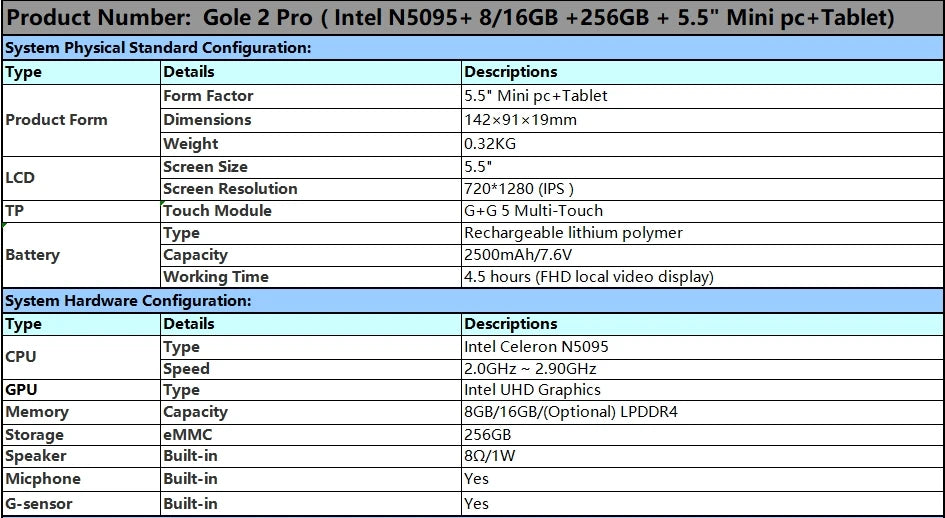Click the Screen Resolution label cell
Image resolution: width=945 pixels, height=518 pixels.
230,189
